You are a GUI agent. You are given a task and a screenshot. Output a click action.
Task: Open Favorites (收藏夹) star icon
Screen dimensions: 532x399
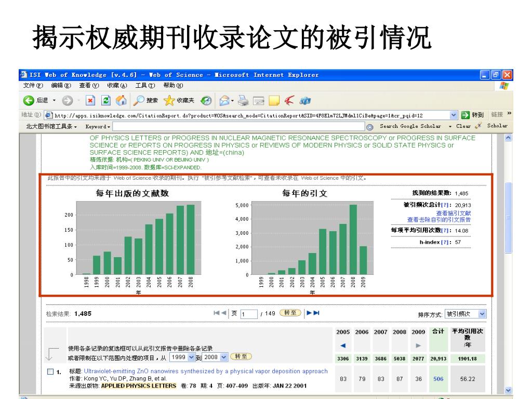[179, 100]
